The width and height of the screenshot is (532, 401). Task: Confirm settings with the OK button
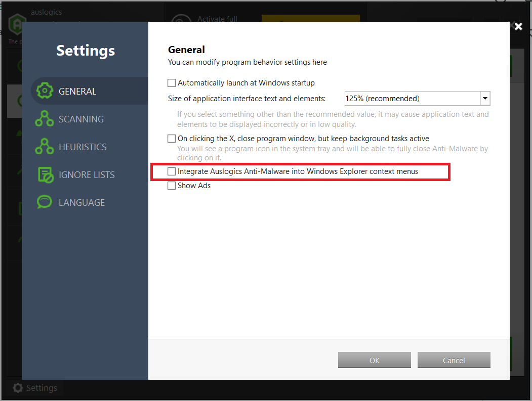(x=374, y=360)
